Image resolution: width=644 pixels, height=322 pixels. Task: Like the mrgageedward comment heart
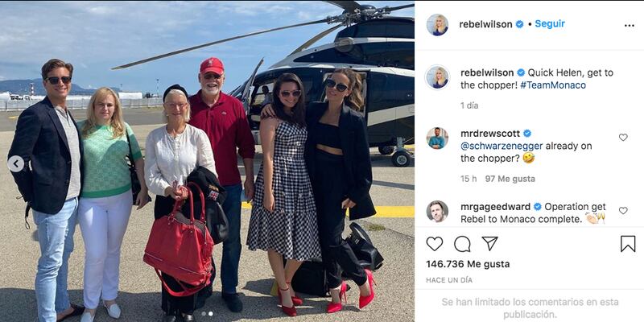623,210
